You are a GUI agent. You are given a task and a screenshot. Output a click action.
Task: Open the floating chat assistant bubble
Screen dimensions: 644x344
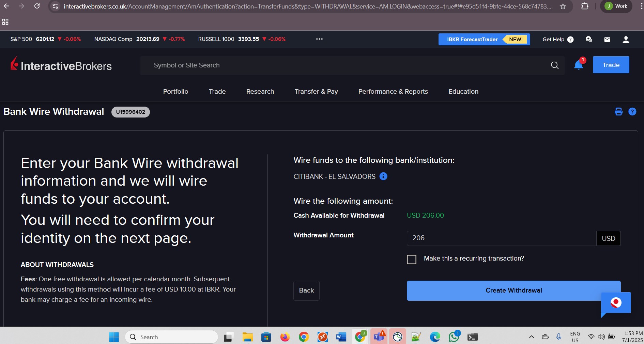[616, 303]
